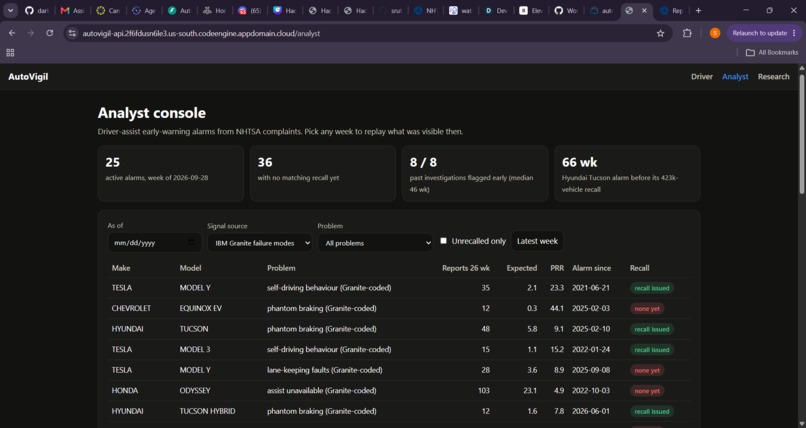Select the ODYSSEY model cell

click(x=195, y=390)
